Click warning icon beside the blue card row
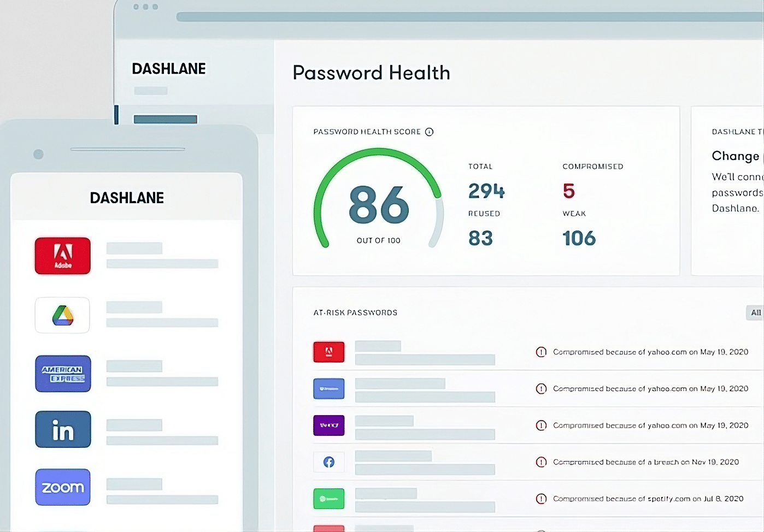Viewport: 764px width, 532px height. pyautogui.click(x=541, y=388)
